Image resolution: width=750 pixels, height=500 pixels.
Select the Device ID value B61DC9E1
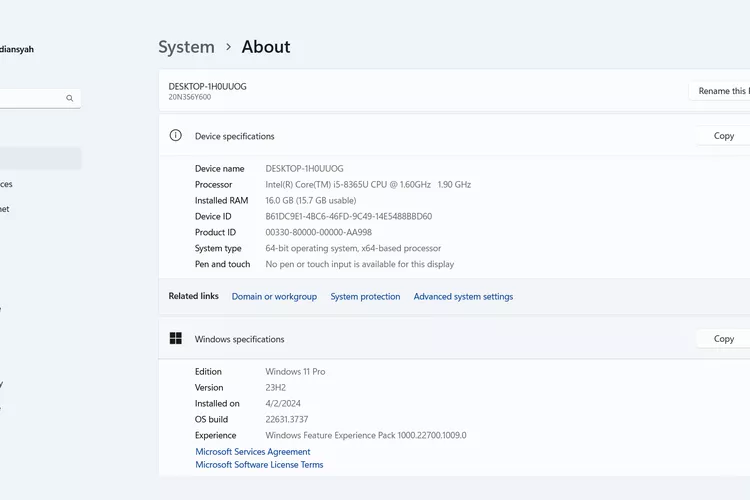[x=348, y=216]
